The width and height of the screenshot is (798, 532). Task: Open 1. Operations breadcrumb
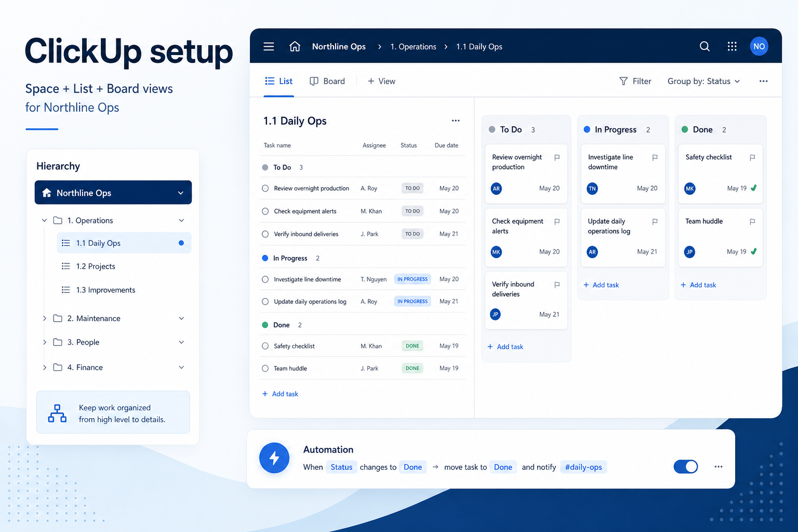coord(413,46)
